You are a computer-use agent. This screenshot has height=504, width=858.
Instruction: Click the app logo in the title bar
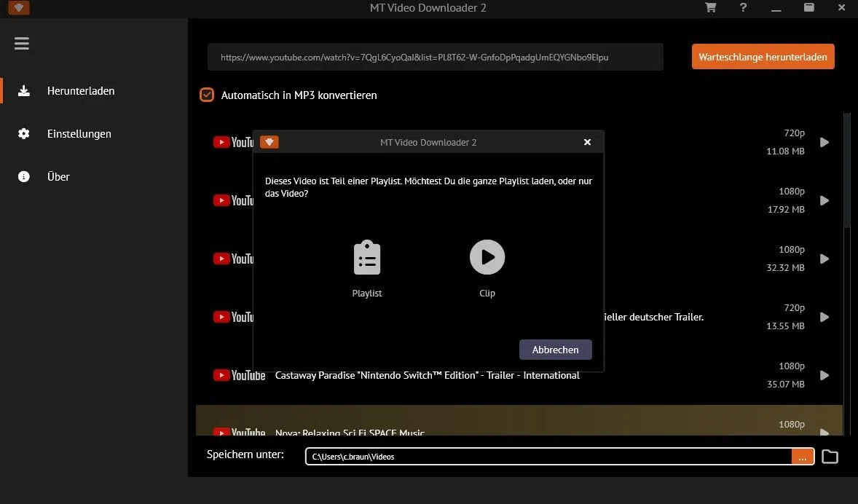(19, 8)
